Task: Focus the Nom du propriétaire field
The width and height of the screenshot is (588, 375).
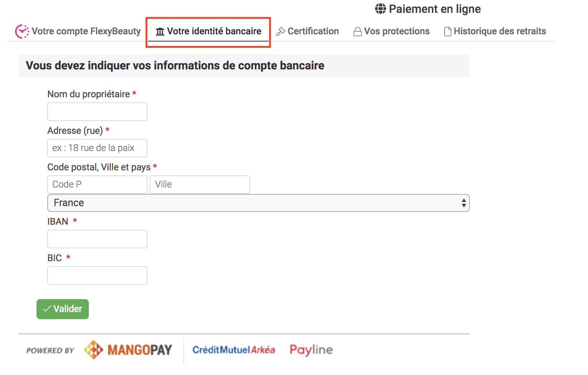Action: click(x=97, y=112)
